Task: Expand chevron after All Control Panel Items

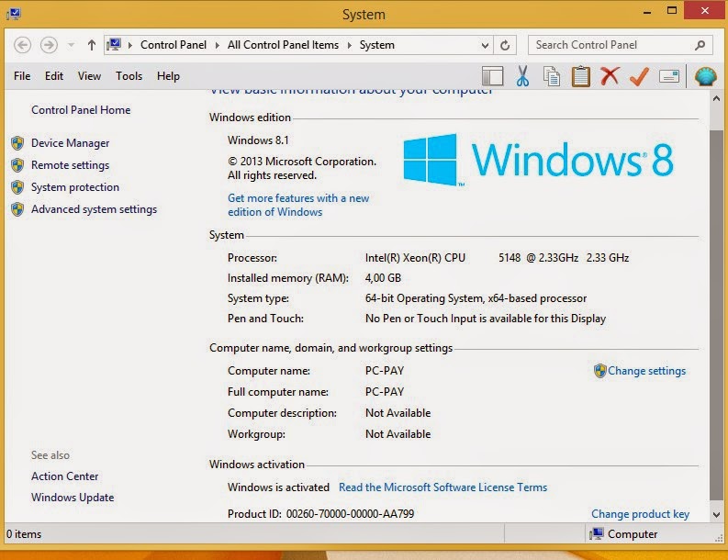Action: tap(349, 45)
